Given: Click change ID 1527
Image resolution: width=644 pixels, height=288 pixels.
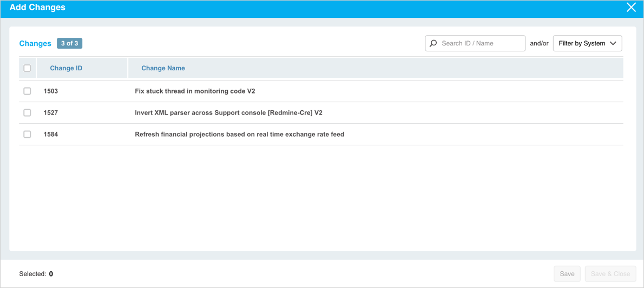Looking at the screenshot, I should tap(51, 113).
